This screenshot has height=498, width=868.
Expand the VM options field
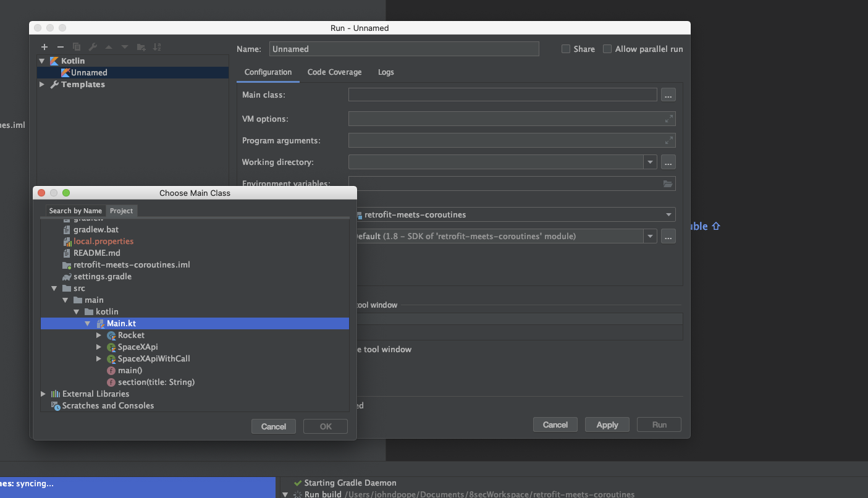(669, 119)
